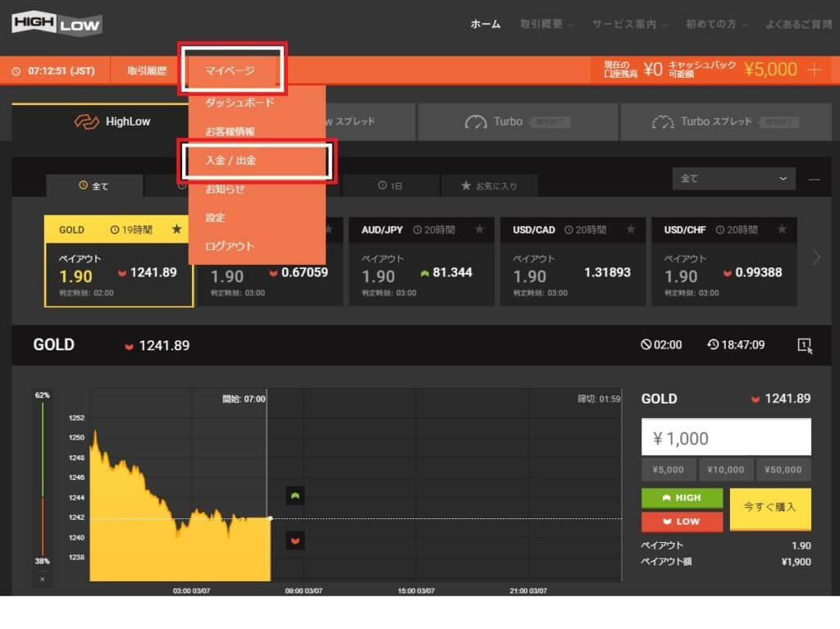
Task: Click the 締切: 01:59 chart marker
Action: click(599, 399)
